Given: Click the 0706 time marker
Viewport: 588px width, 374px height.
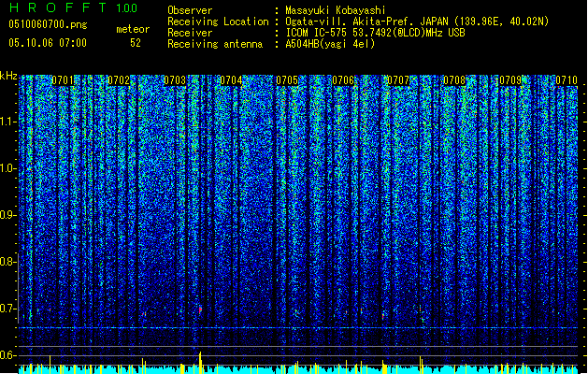Looking at the screenshot, I should [x=343, y=80].
